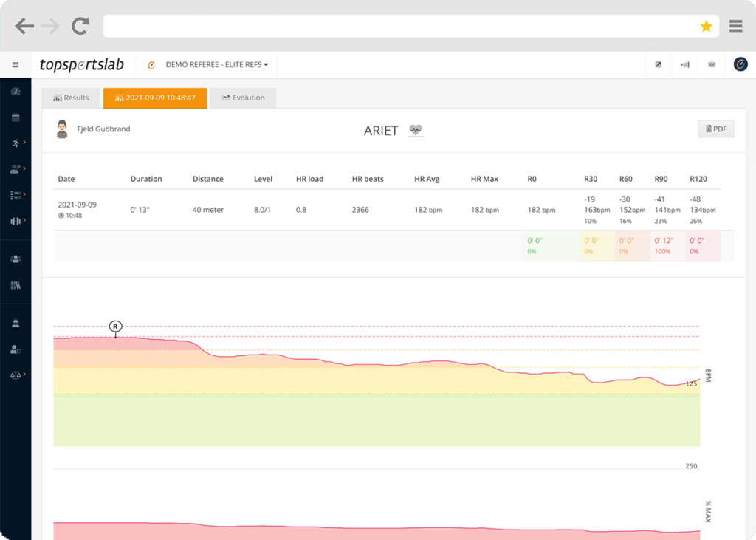Open the megaphone announcements icon in top bar
Screen dimensions: 756x540
(684, 64)
